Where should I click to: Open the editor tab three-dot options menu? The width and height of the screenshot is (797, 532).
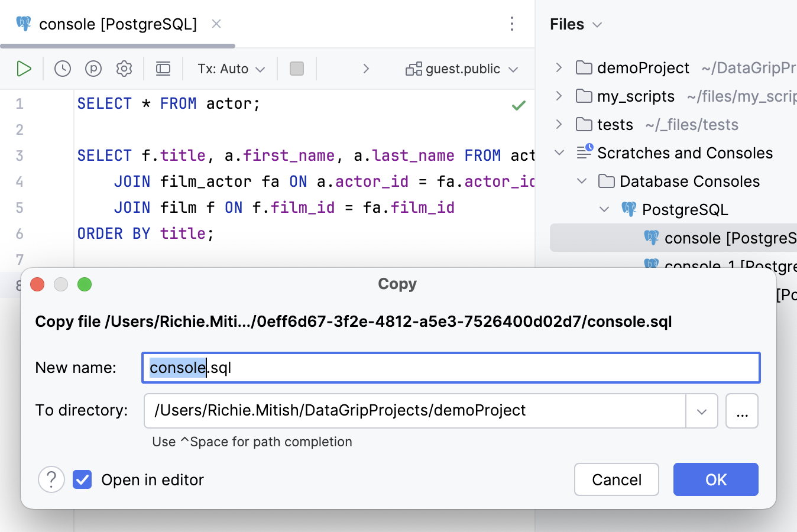[x=512, y=24]
